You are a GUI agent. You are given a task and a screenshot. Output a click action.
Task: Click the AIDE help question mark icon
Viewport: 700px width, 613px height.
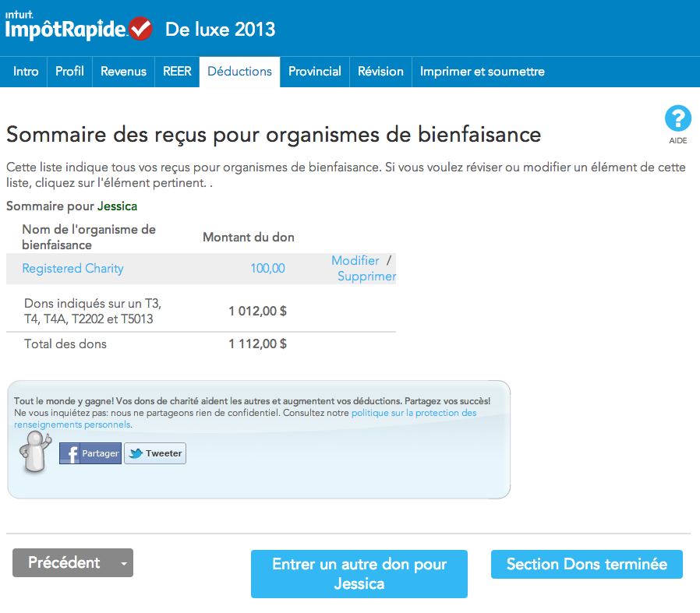677,119
